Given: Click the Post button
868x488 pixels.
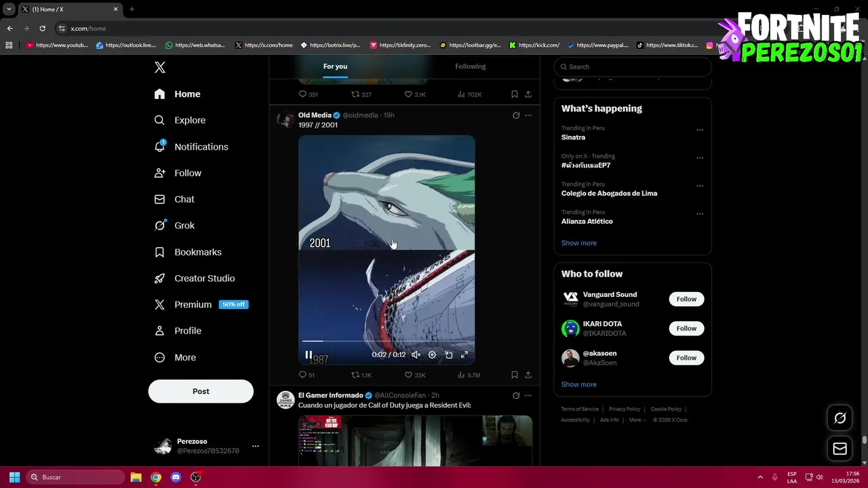Looking at the screenshot, I should (201, 391).
